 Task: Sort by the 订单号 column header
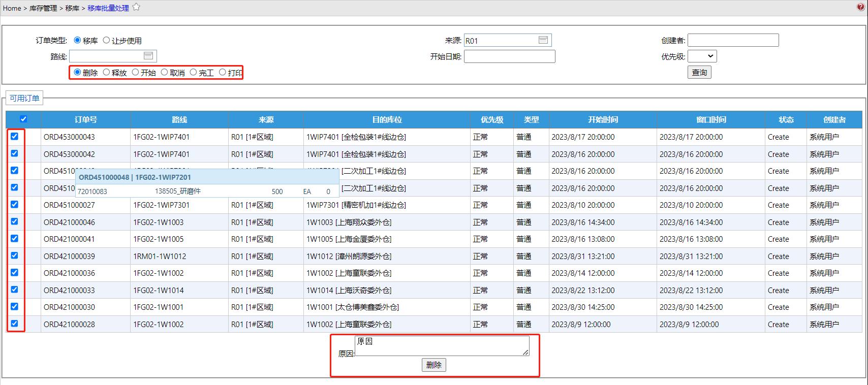[85, 120]
